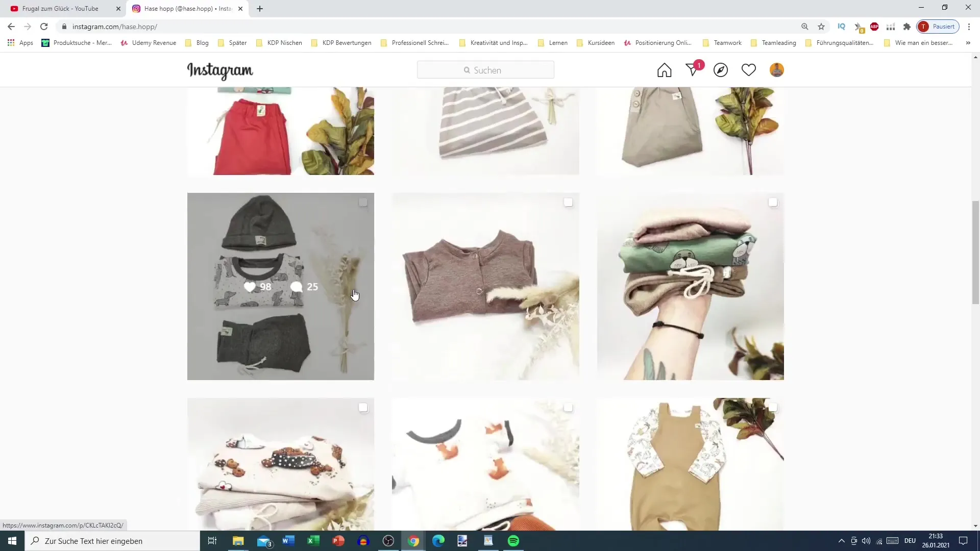The width and height of the screenshot is (980, 551).
Task: Open the Windows Start menu
Action: [x=12, y=541]
